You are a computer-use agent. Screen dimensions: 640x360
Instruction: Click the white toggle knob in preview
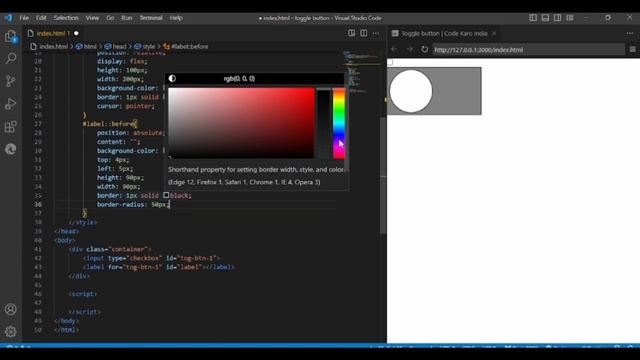click(411, 91)
